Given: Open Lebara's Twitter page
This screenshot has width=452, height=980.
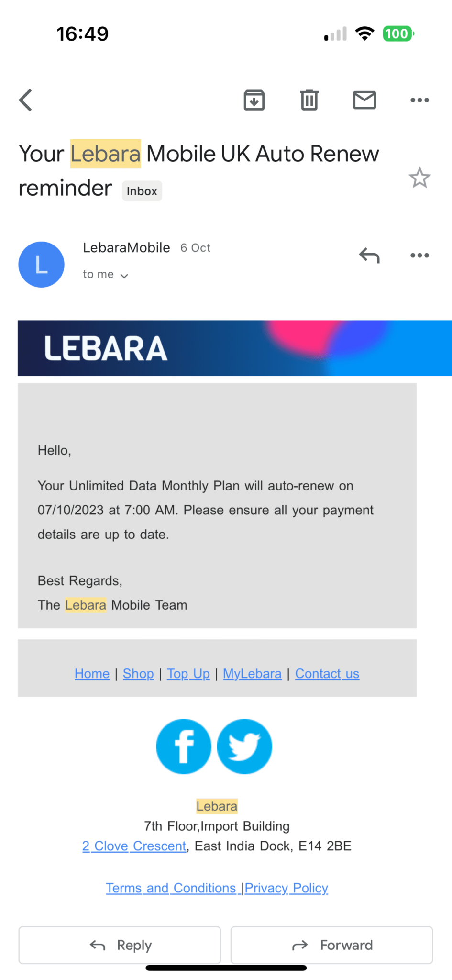Looking at the screenshot, I should pyautogui.click(x=244, y=746).
